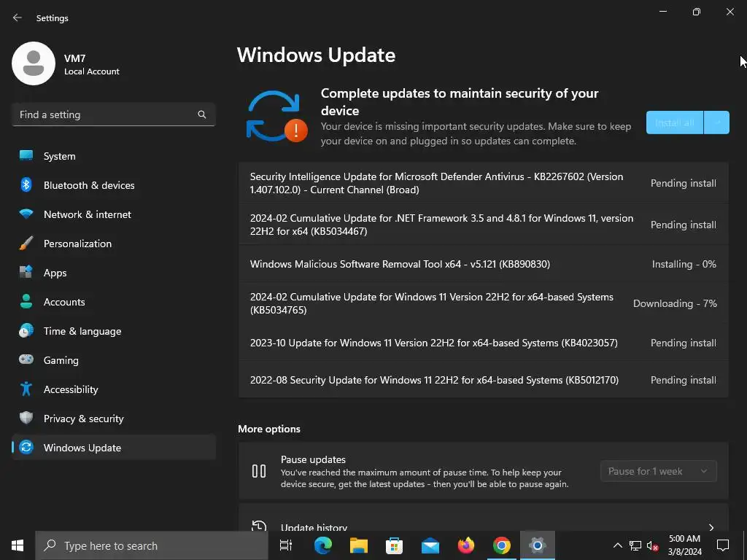Open Gaming settings label
The width and height of the screenshot is (747, 560).
click(x=61, y=360)
